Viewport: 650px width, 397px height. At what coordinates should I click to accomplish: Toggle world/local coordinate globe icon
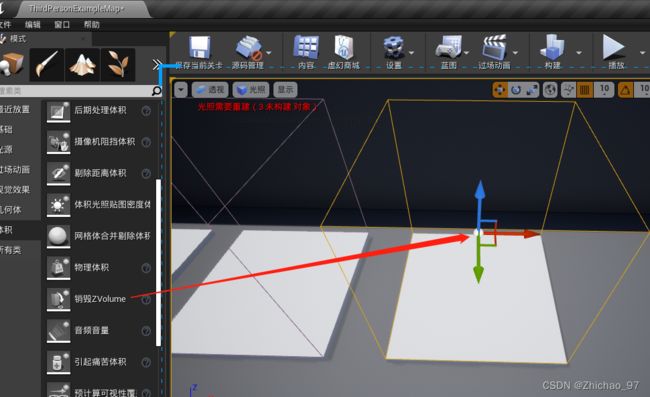pos(551,90)
